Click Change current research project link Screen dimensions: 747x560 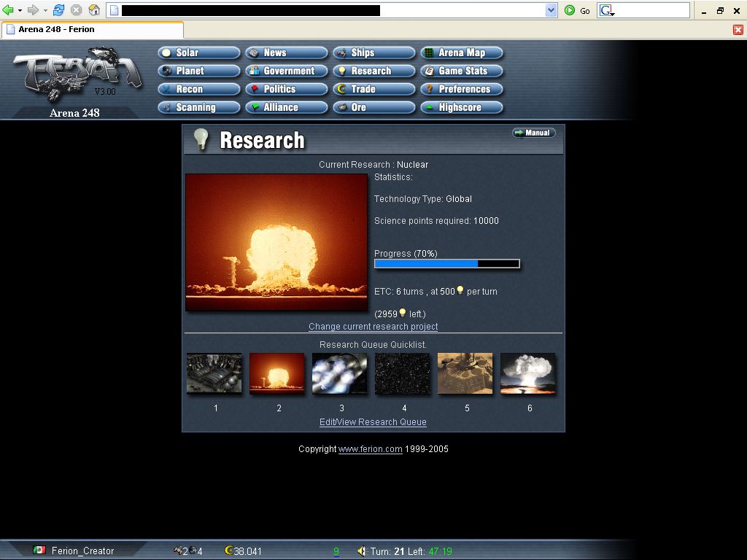pos(373,327)
